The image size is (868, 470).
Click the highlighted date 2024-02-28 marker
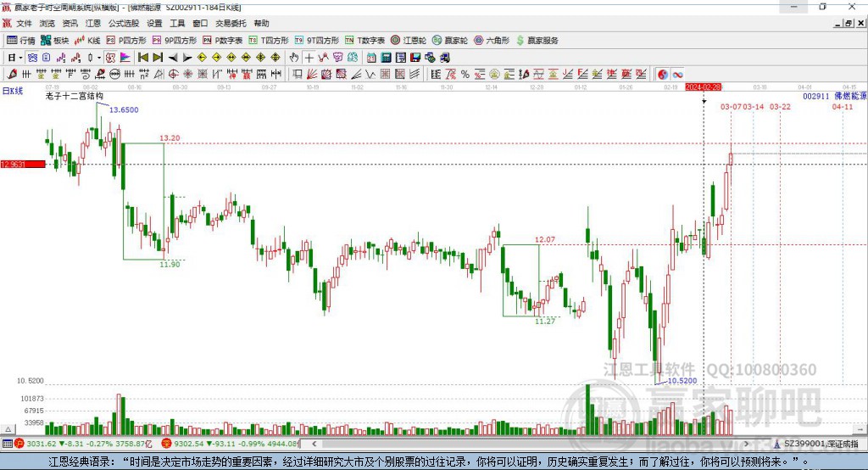click(703, 87)
